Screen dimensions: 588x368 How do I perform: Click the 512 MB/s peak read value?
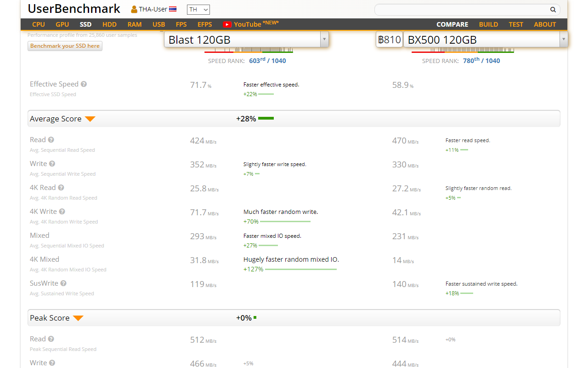click(203, 340)
